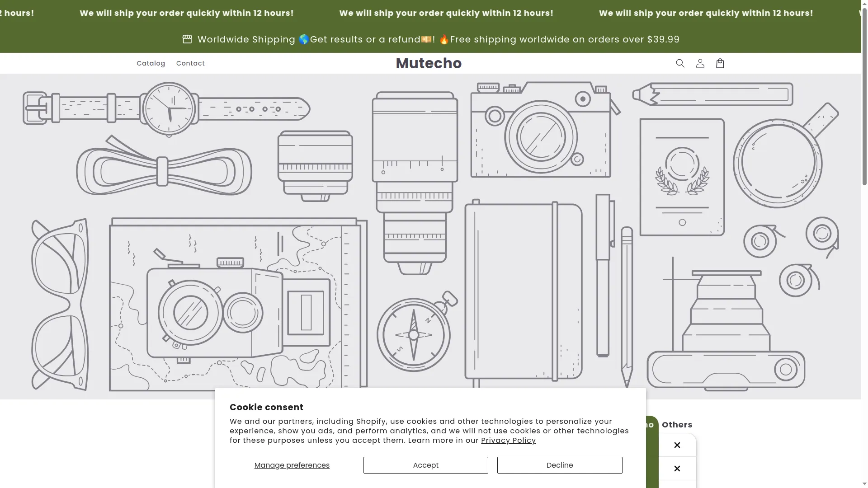Image resolution: width=868 pixels, height=488 pixels.
Task: Click the first X mark under Others
Action: coord(677,445)
